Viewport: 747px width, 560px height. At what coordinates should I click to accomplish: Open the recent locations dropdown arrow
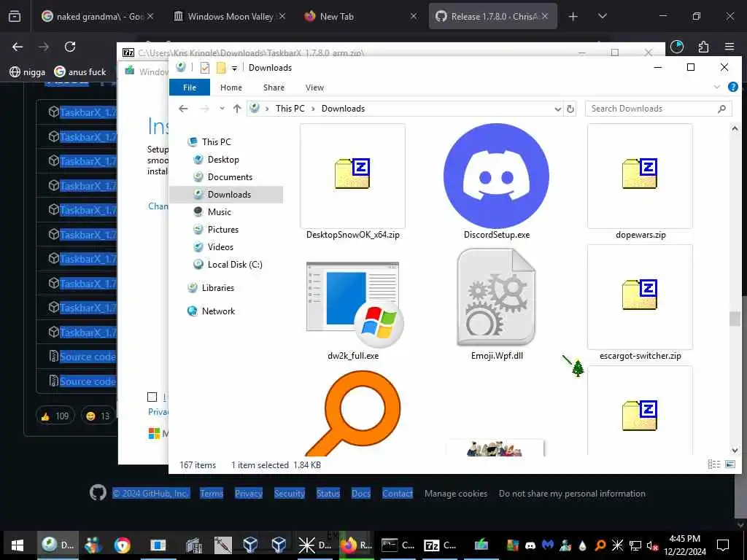coord(222,109)
